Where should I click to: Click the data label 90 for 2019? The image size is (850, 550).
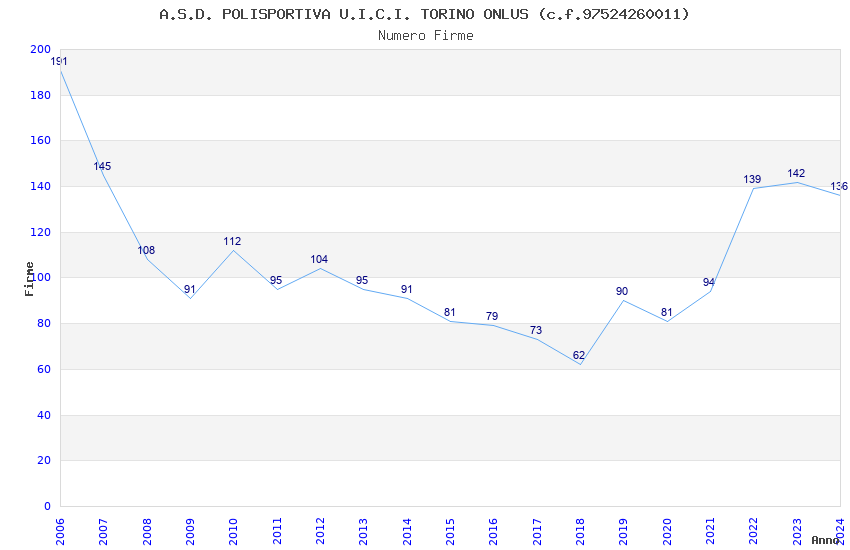pyautogui.click(x=622, y=292)
